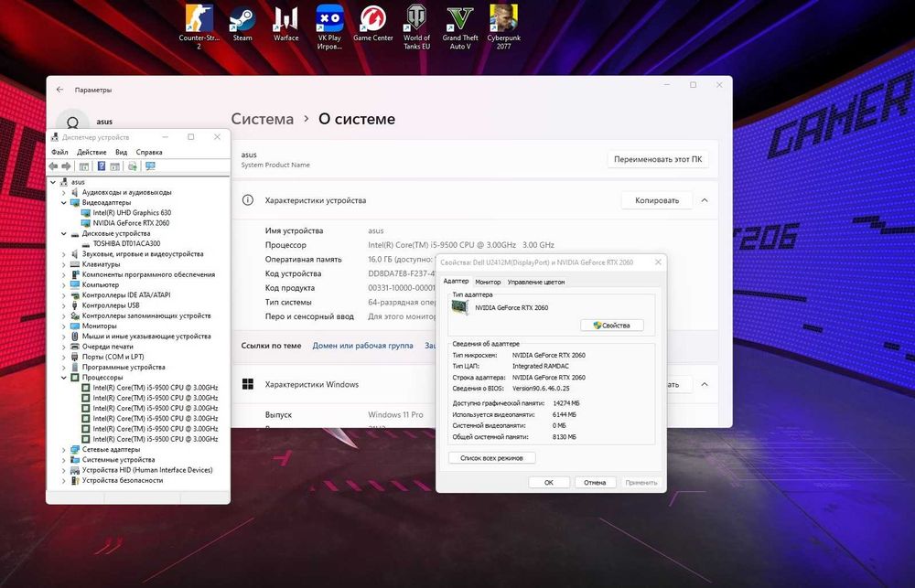Open the Warface desktop icon
The image size is (915, 588).
[285, 24]
